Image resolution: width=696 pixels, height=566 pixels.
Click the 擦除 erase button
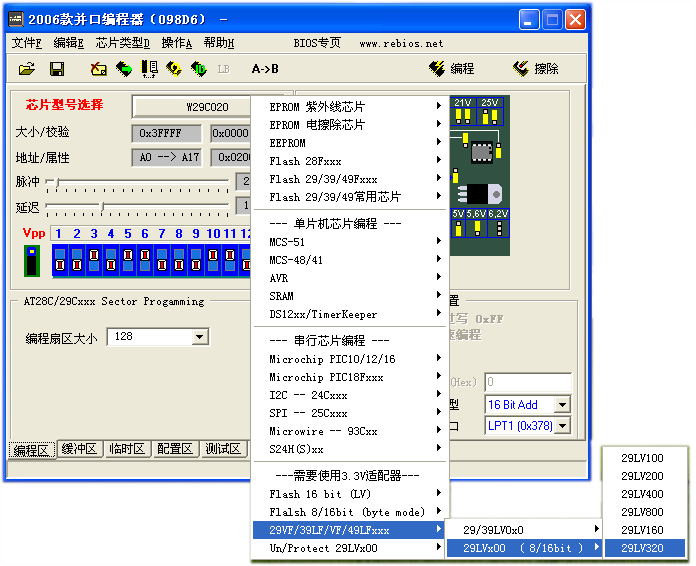point(536,68)
